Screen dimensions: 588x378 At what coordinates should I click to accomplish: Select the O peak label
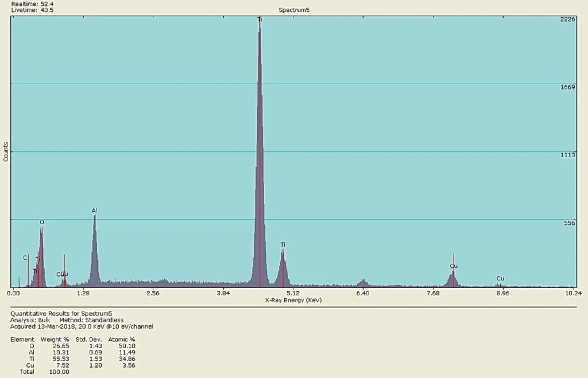point(41,222)
